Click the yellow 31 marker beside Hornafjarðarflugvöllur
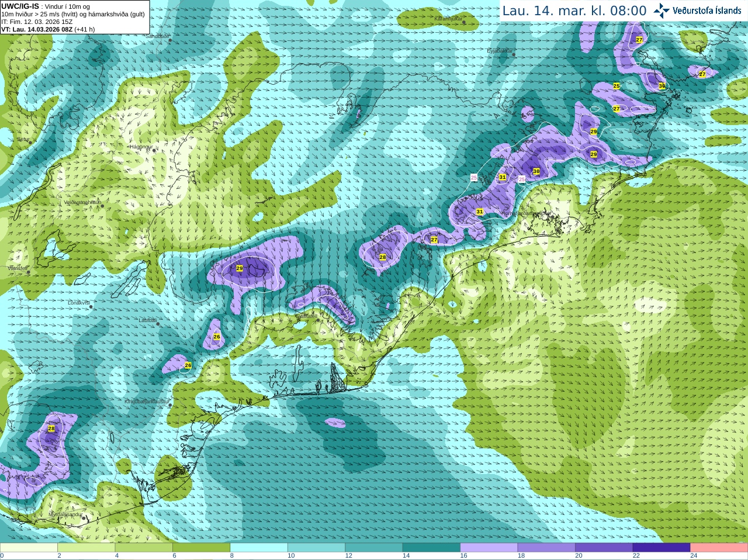Viewport: 748px width, 560px height. tap(480, 212)
